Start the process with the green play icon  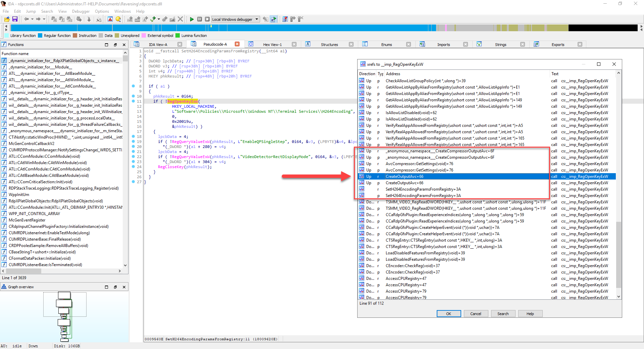coord(192,19)
